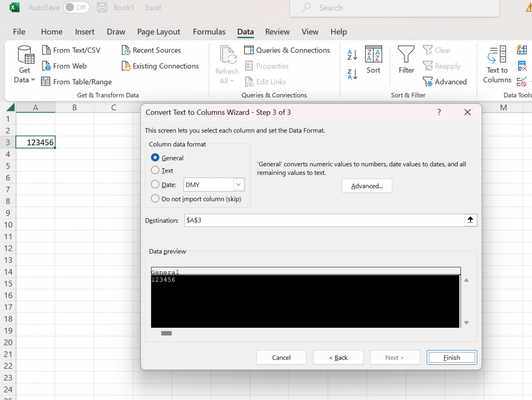Collapse the Destination range selector
The height and width of the screenshot is (400, 532).
pos(470,220)
